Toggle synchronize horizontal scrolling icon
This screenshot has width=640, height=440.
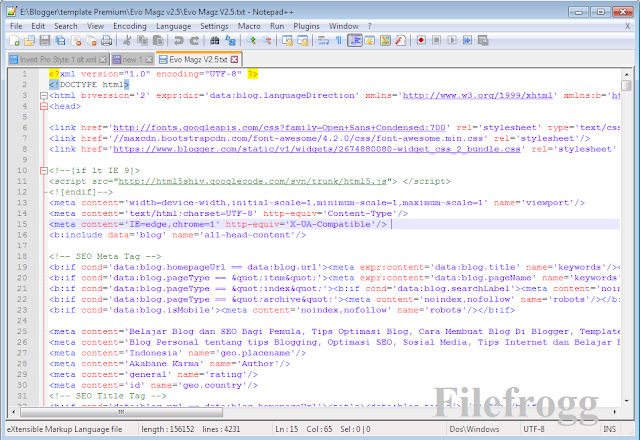point(303,40)
